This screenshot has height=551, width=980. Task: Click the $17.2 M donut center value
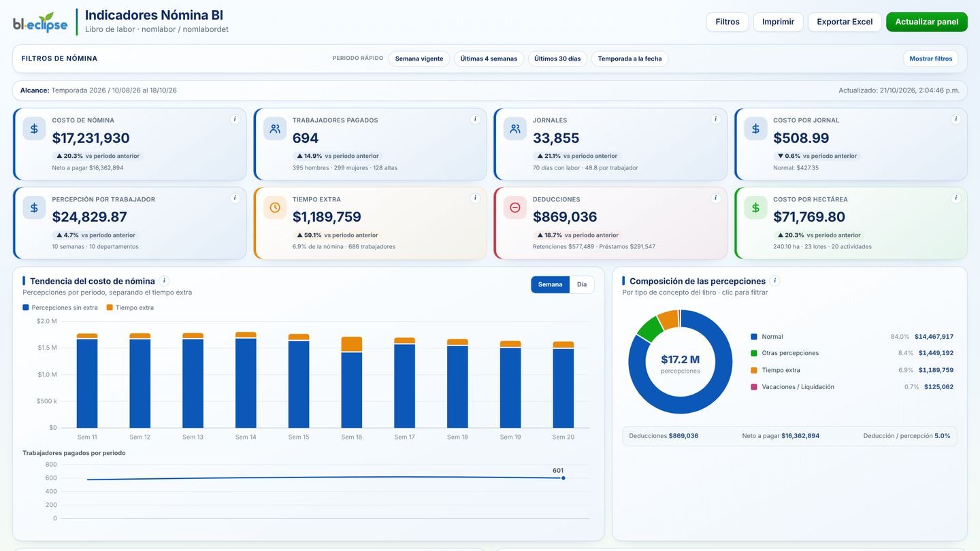pyautogui.click(x=680, y=359)
